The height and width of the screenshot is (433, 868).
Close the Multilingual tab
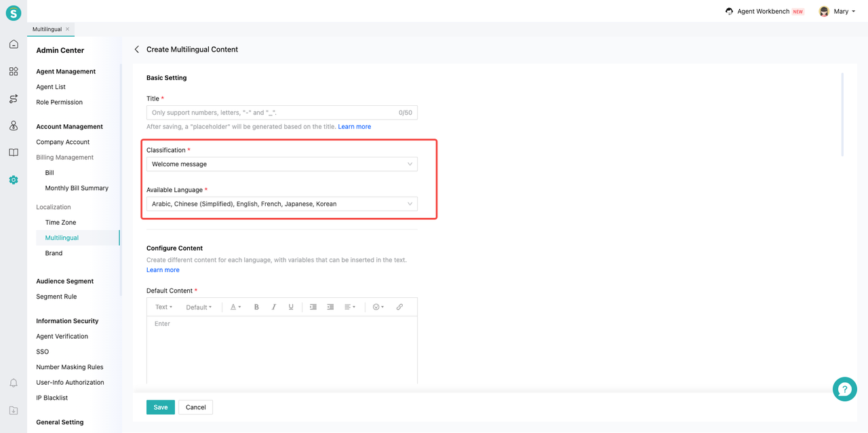coord(68,29)
